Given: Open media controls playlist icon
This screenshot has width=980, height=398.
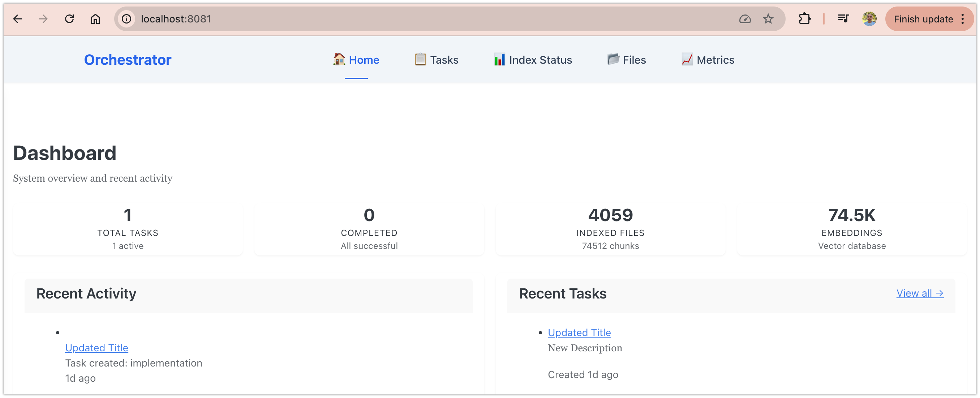Looking at the screenshot, I should tap(843, 19).
